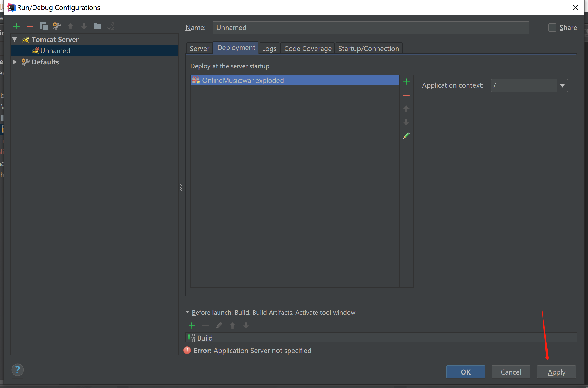The image size is (588, 388).
Task: Click the artifact icon of OnlineMusic:war exploded
Action: click(x=196, y=80)
